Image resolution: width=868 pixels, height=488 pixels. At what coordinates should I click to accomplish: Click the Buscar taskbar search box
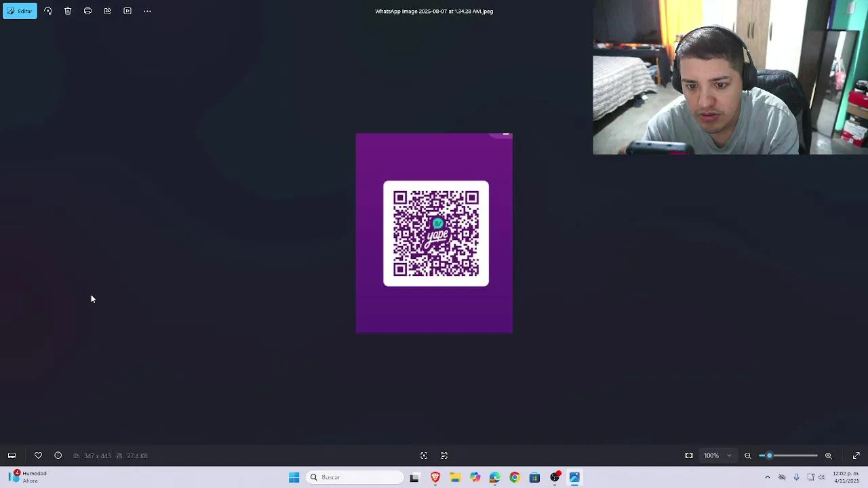click(x=355, y=477)
